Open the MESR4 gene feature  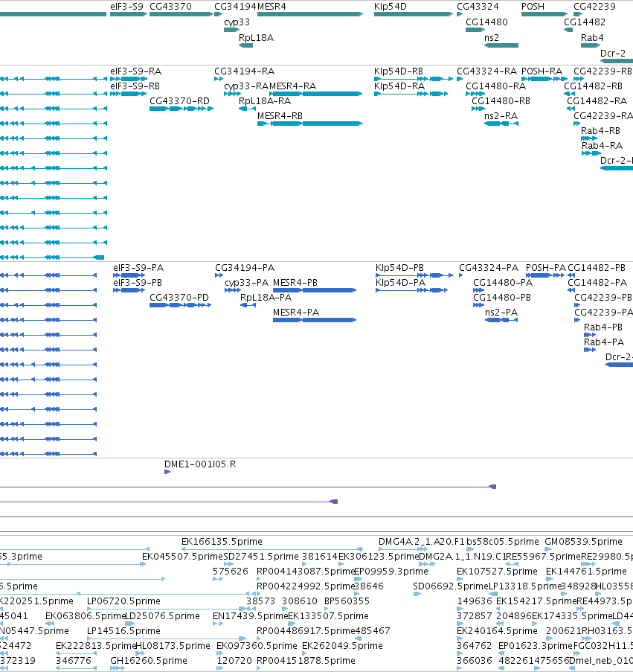pyautogui.click(x=310, y=14)
